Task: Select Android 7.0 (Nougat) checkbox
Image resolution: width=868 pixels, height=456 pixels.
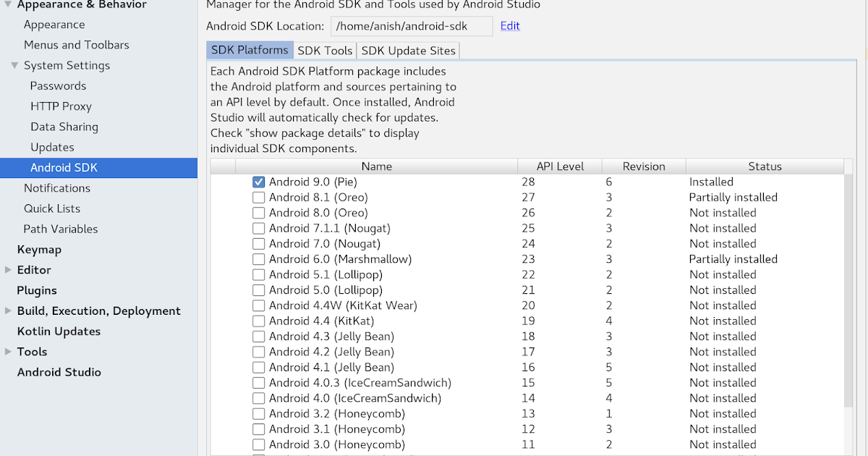Action: click(x=258, y=244)
